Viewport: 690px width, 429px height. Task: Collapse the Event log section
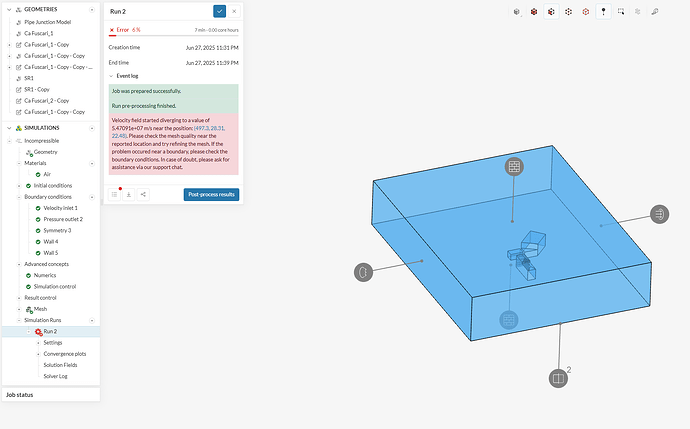(111, 76)
